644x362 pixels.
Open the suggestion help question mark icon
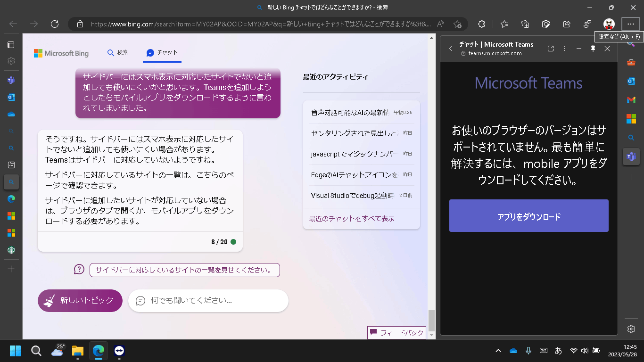(79, 270)
